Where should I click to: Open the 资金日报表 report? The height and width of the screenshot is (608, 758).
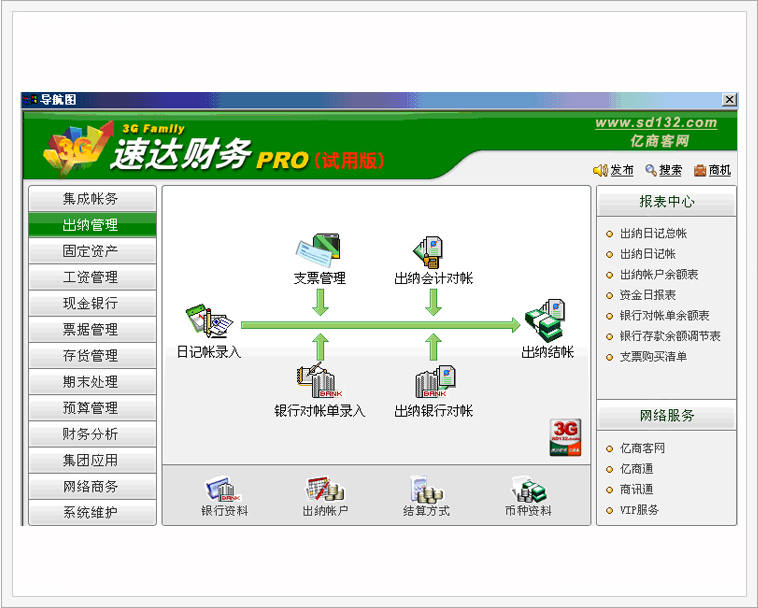click(648, 295)
